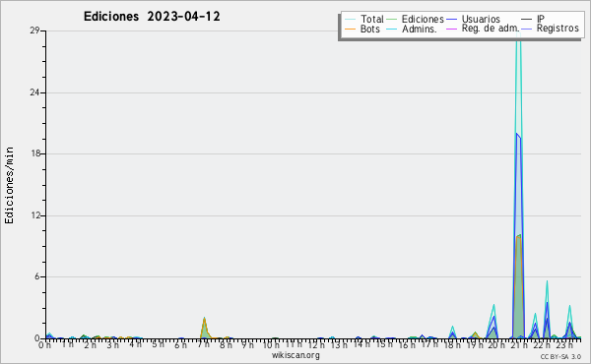Image resolution: width=591 pixels, height=364 pixels.
Task: Click the '0 h' x-axis label
Action: (x=45, y=345)
